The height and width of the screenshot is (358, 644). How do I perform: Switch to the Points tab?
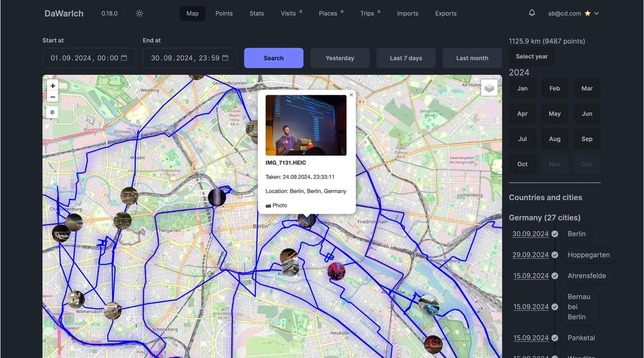click(224, 13)
